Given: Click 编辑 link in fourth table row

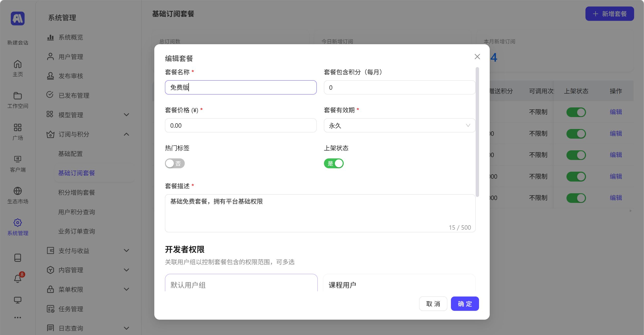Looking at the screenshot, I should point(616,177).
